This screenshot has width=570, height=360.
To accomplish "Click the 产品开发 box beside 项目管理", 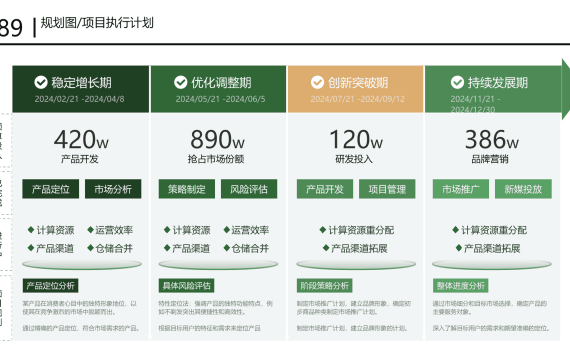I will click(x=325, y=189).
